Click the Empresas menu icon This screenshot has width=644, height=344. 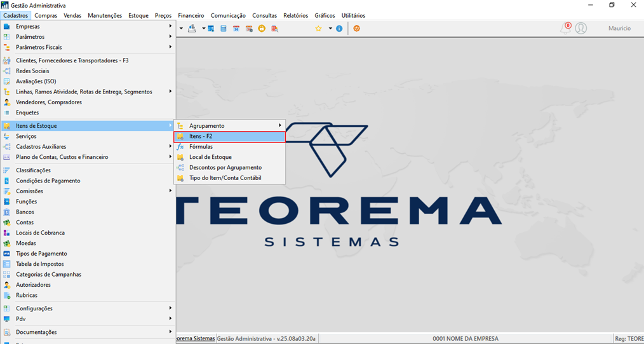(x=6, y=26)
